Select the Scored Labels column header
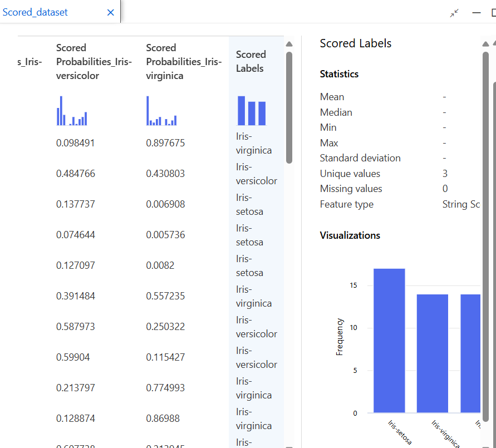This screenshot has height=448, width=496. pyautogui.click(x=251, y=61)
